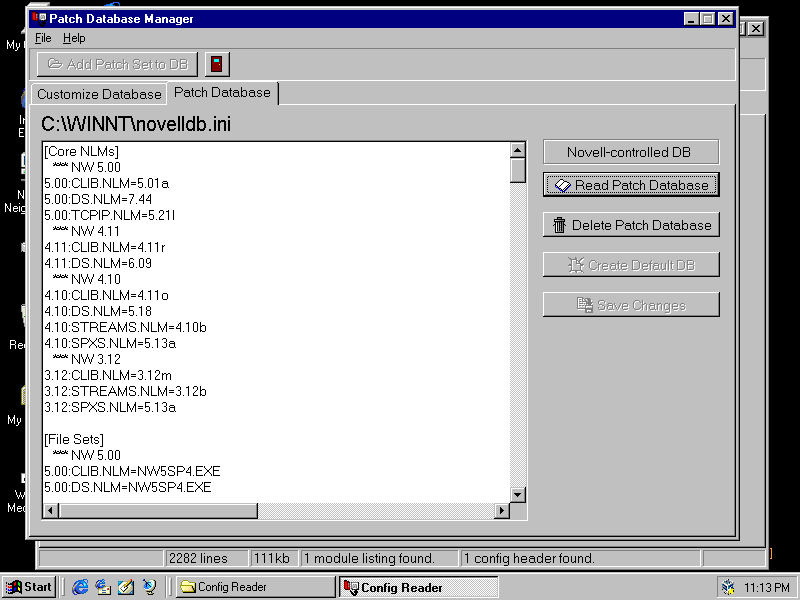Click the Save Changes button
This screenshot has width=800, height=600.
pos(631,305)
